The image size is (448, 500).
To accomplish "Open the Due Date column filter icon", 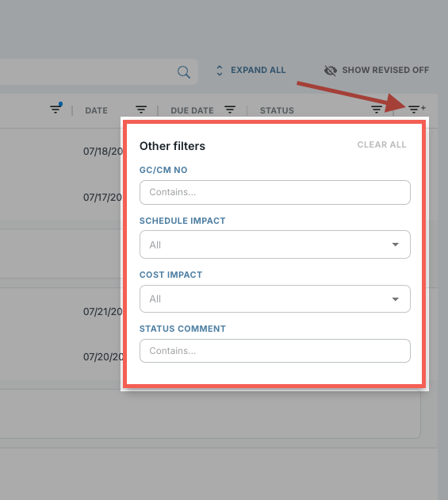I will [x=230, y=110].
